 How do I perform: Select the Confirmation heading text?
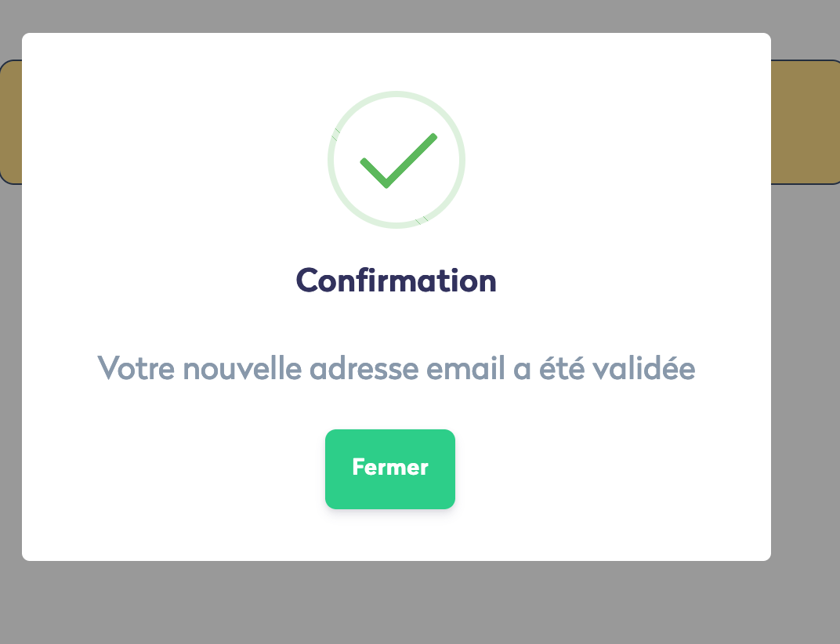coord(396,280)
